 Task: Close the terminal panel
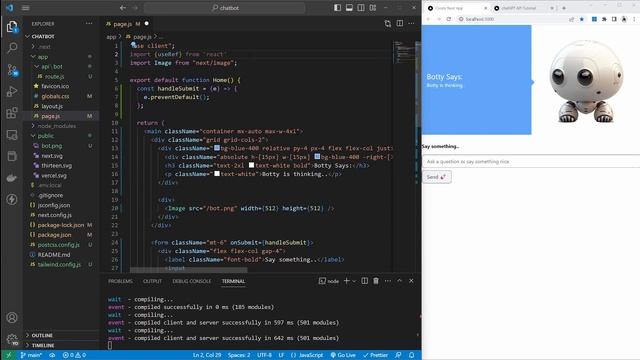point(411,281)
